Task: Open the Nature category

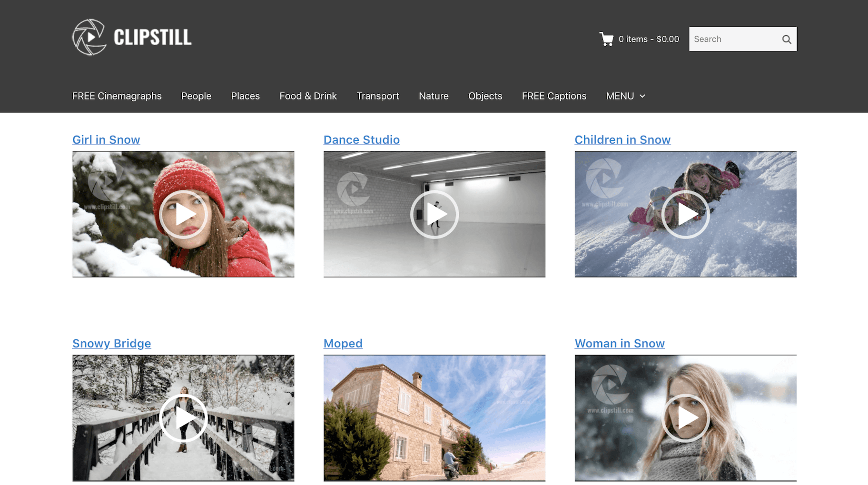Action: coord(434,96)
